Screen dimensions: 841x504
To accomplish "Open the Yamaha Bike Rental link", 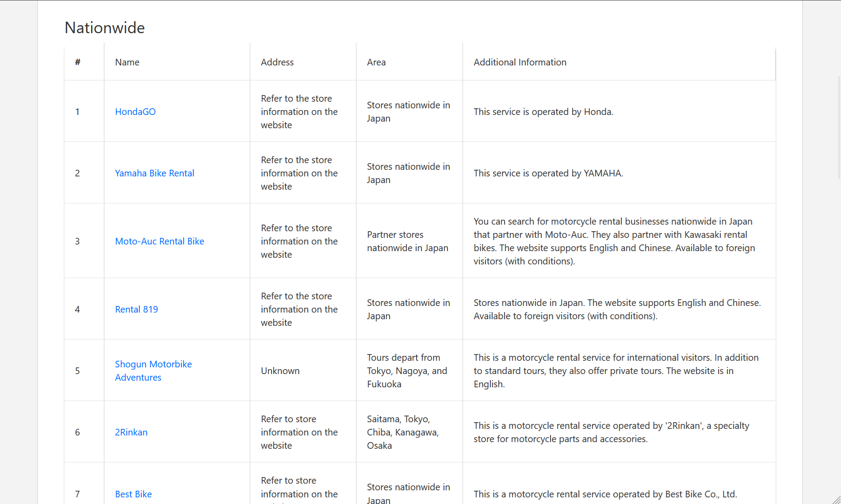I will (x=154, y=173).
